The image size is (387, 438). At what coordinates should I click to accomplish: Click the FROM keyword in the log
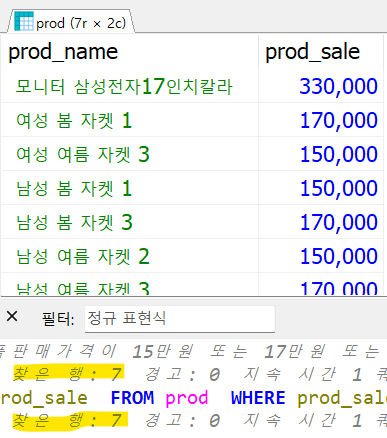point(132,398)
